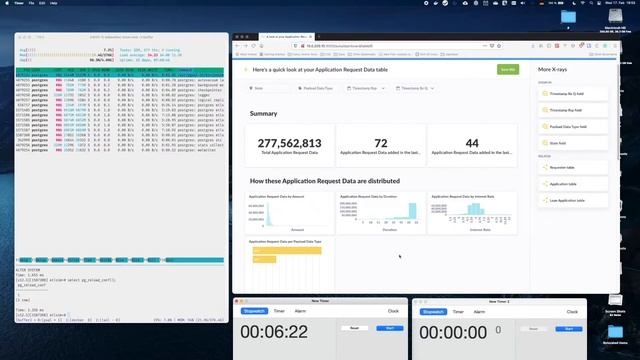Open the Requestion table X-ray

(x=573, y=167)
